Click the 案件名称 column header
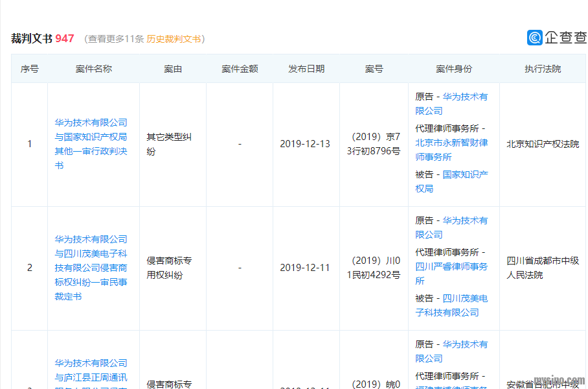Viewport: 588px width, 389px height. click(x=93, y=69)
